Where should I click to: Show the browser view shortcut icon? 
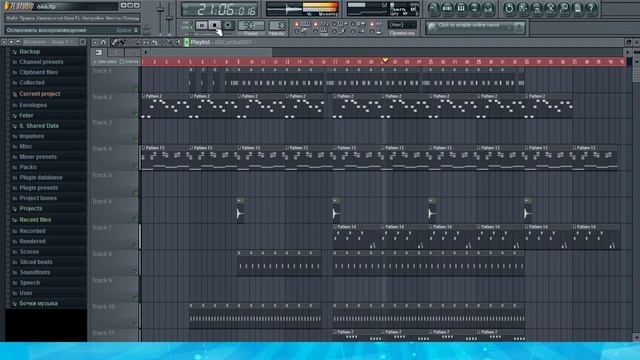(474, 8)
